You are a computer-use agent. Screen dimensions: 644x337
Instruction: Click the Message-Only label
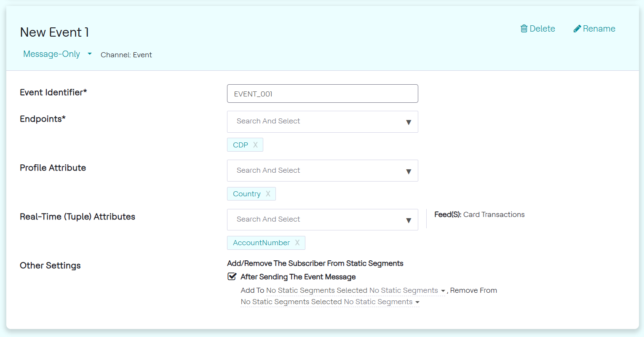click(x=51, y=54)
